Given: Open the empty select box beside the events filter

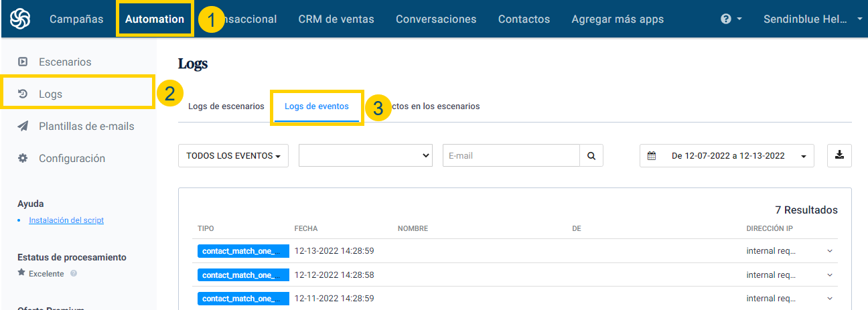Looking at the screenshot, I should pyautogui.click(x=365, y=155).
